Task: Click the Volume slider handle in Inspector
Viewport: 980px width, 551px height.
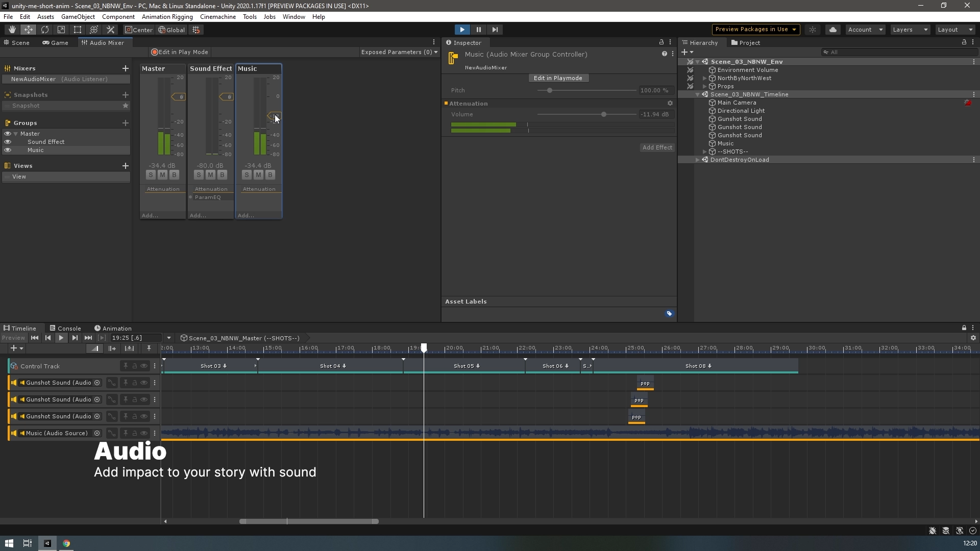Action: 603,114
